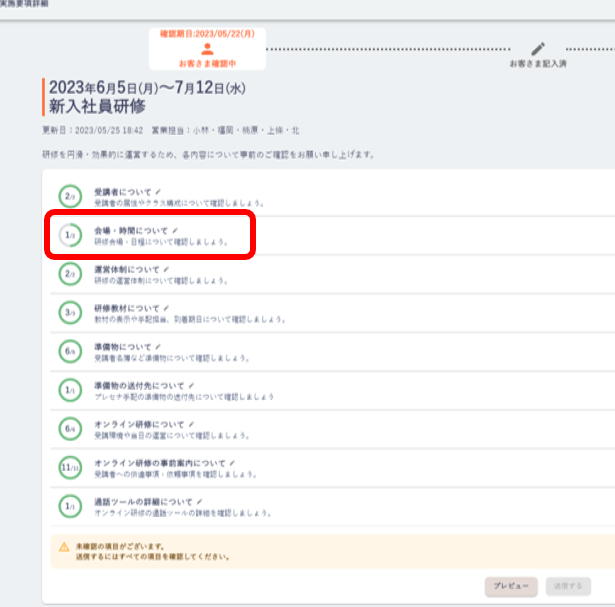Click the pencil icon beside オンライン研修について
The image size is (615, 607).
tap(191, 424)
